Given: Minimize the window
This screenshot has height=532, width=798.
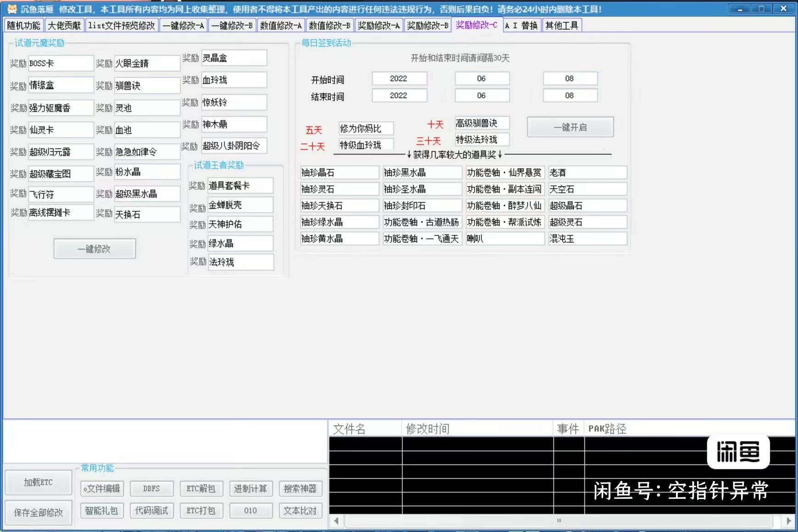Looking at the screenshot, I should [x=740, y=9].
